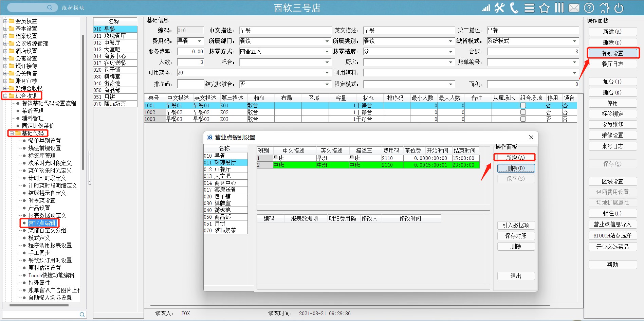
Task: Open the question mark help icon
Action: pyautogui.click(x=589, y=8)
